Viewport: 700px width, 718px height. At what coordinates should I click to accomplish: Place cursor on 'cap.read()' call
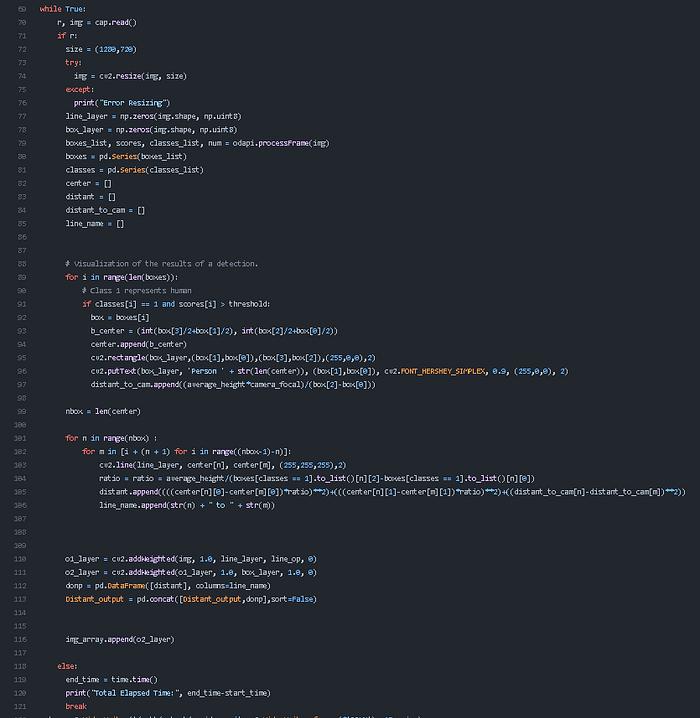coord(115,22)
